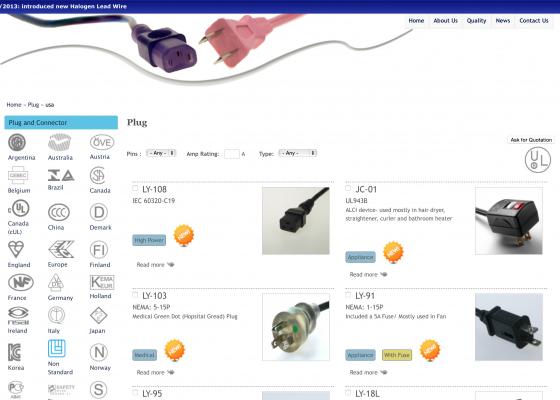
Task: Pick the France NF logo icon
Action: tap(21, 283)
